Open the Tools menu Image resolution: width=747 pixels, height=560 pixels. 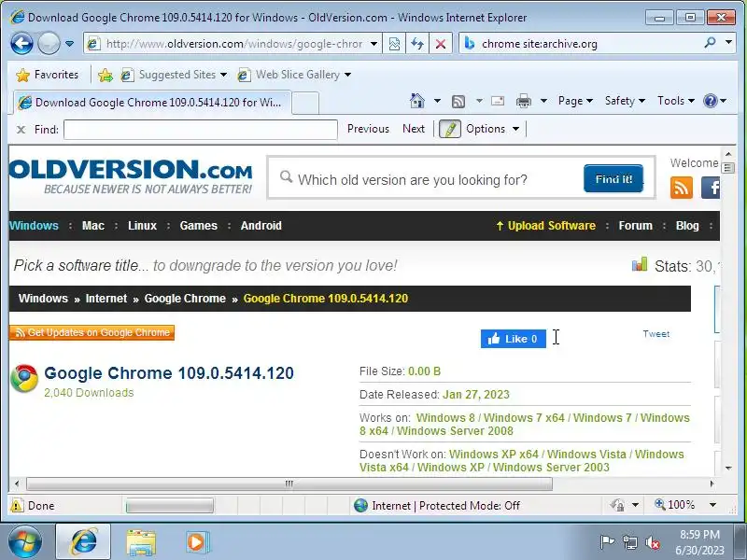coord(675,101)
